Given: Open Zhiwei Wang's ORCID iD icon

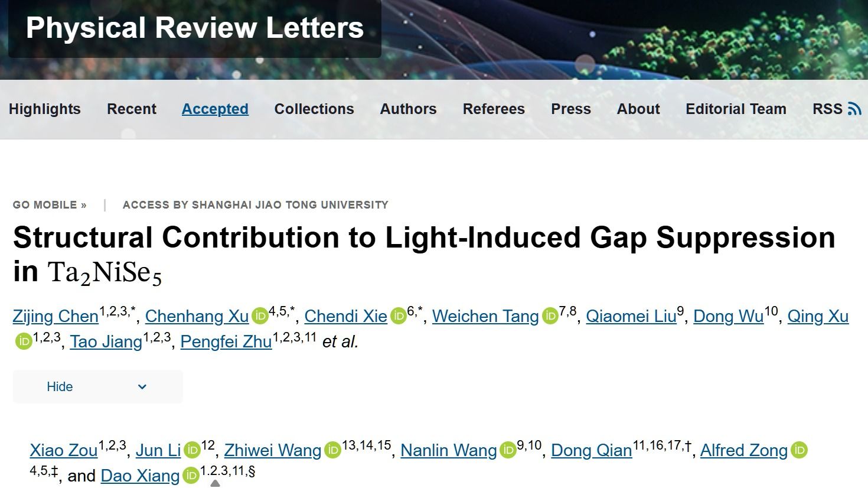Looking at the screenshot, I should click(x=332, y=450).
